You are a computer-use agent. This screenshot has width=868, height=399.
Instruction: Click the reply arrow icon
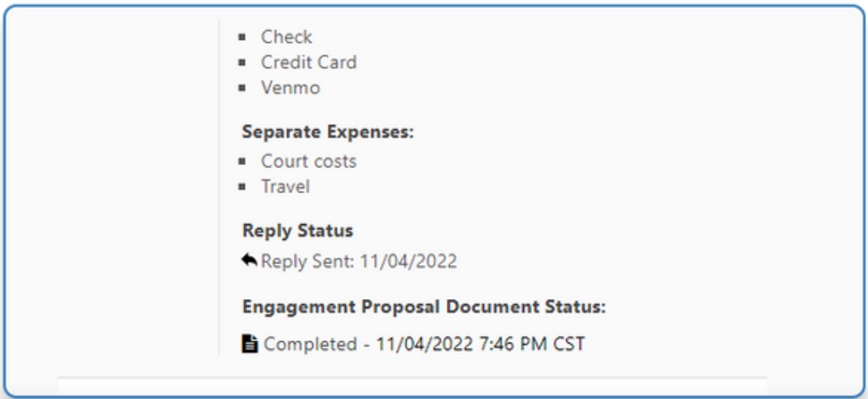(x=249, y=262)
